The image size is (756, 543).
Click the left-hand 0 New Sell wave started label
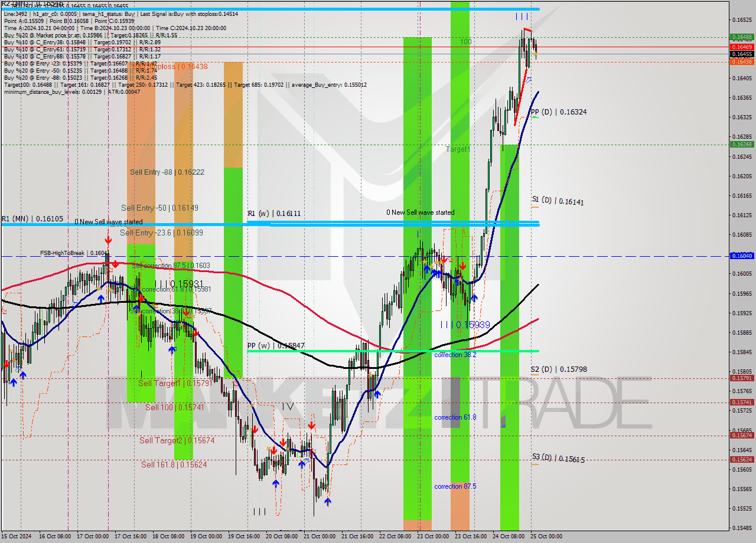tap(108, 222)
